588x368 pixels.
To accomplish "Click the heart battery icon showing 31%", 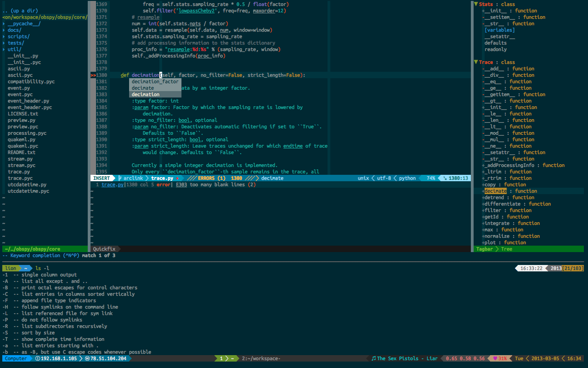I will [x=495, y=358].
